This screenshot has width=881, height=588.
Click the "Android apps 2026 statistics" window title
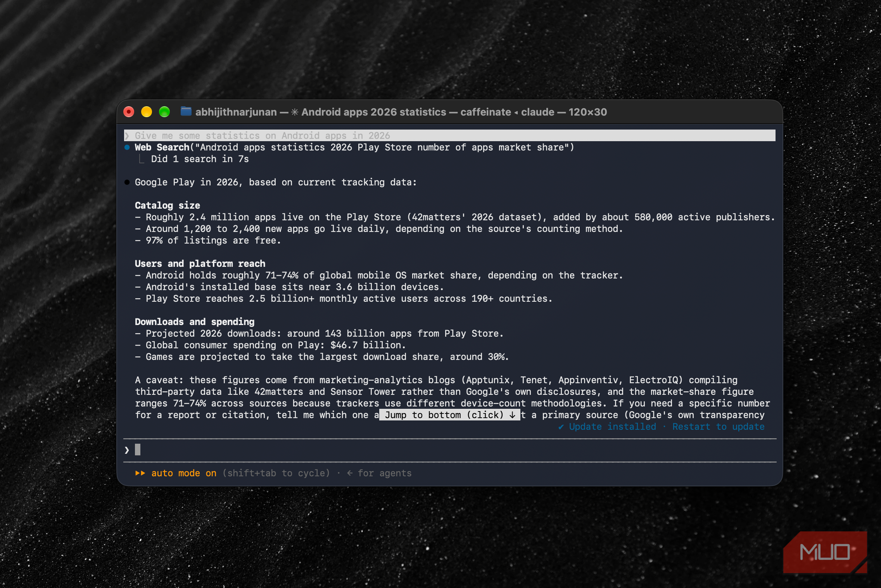[374, 112]
